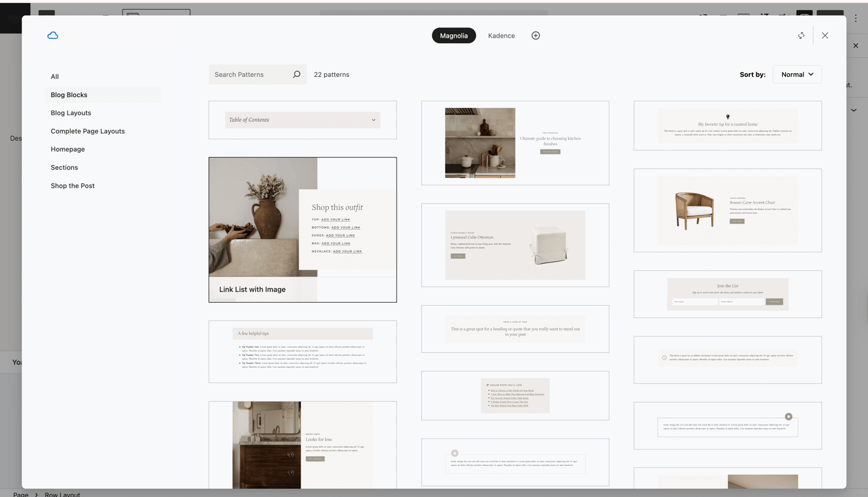Switch to the Kadence library tab
The width and height of the screenshot is (868, 497).
501,36
